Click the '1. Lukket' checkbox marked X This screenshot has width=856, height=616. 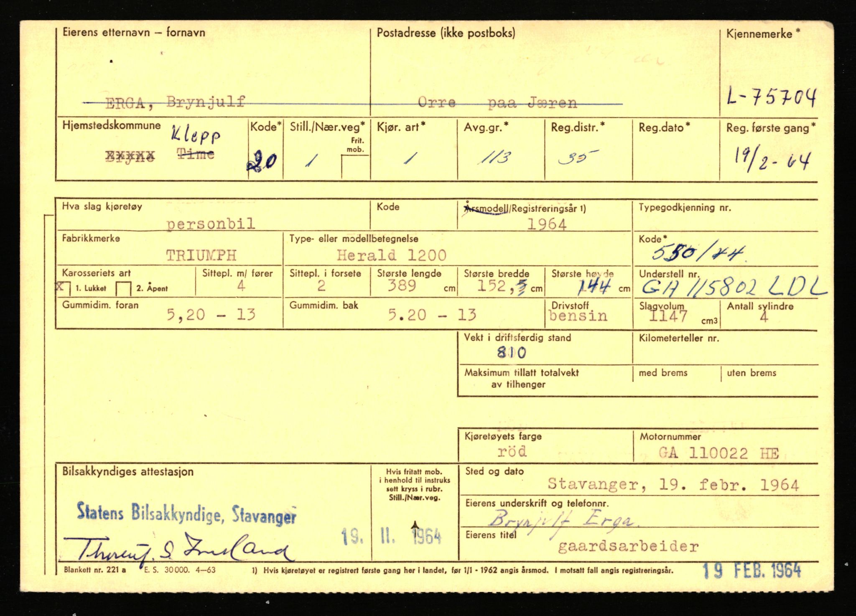(x=64, y=288)
